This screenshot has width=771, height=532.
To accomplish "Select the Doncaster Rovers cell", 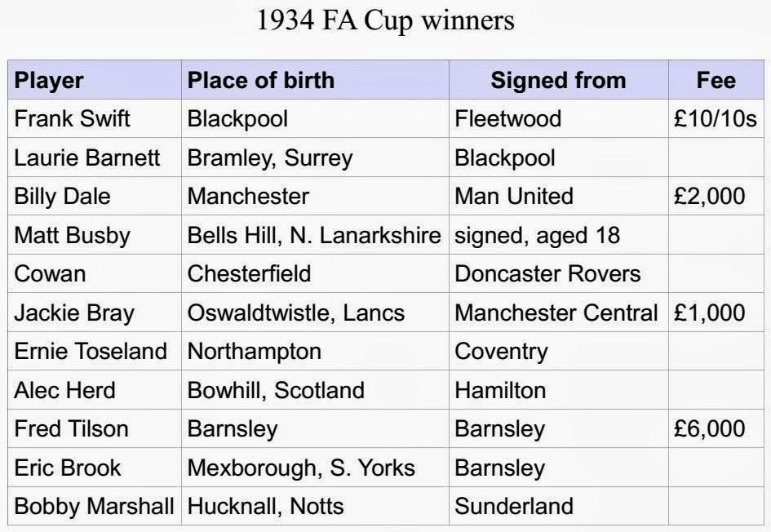I will click(547, 273).
